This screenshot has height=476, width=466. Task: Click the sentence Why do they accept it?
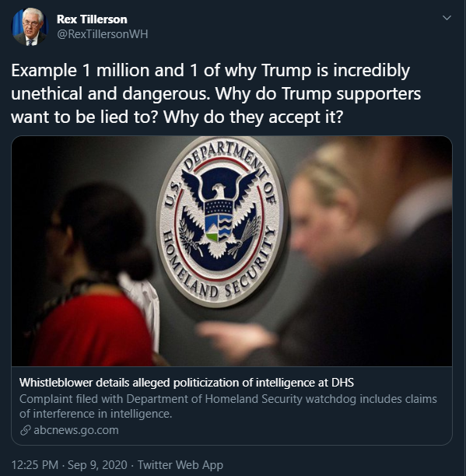point(253,117)
